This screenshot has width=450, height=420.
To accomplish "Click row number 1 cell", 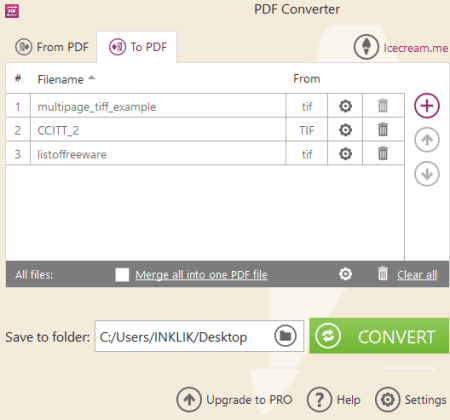I will (18, 106).
